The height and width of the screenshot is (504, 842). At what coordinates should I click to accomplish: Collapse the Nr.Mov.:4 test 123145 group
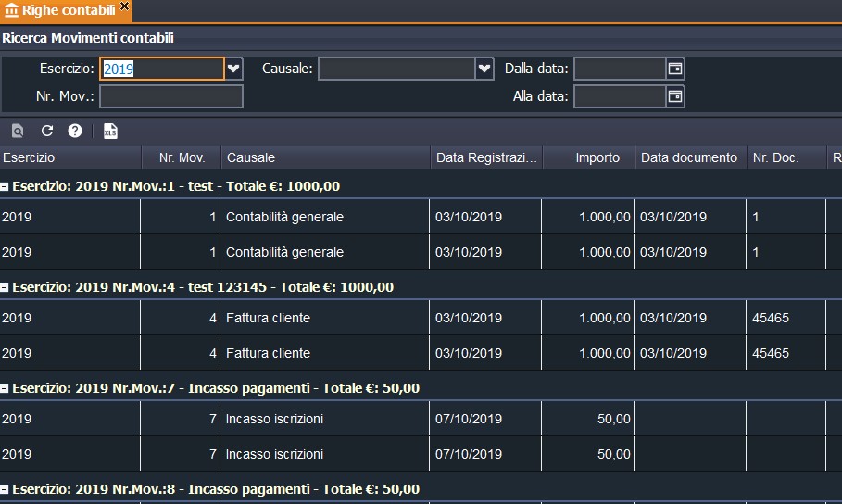click(6, 287)
